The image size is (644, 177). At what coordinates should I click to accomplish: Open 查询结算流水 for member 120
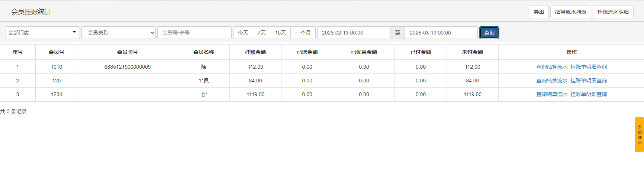click(552, 81)
